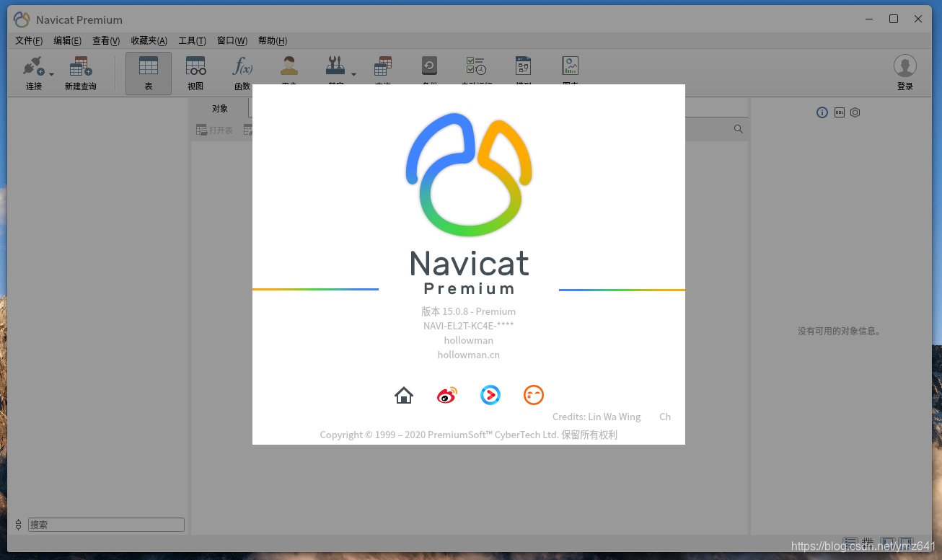Click the registered name hollowman

click(x=469, y=340)
